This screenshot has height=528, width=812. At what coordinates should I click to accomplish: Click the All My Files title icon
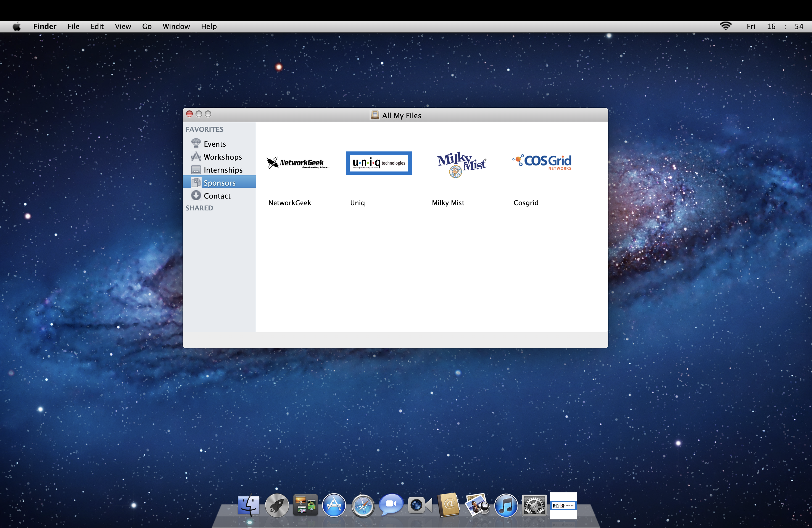pos(375,115)
